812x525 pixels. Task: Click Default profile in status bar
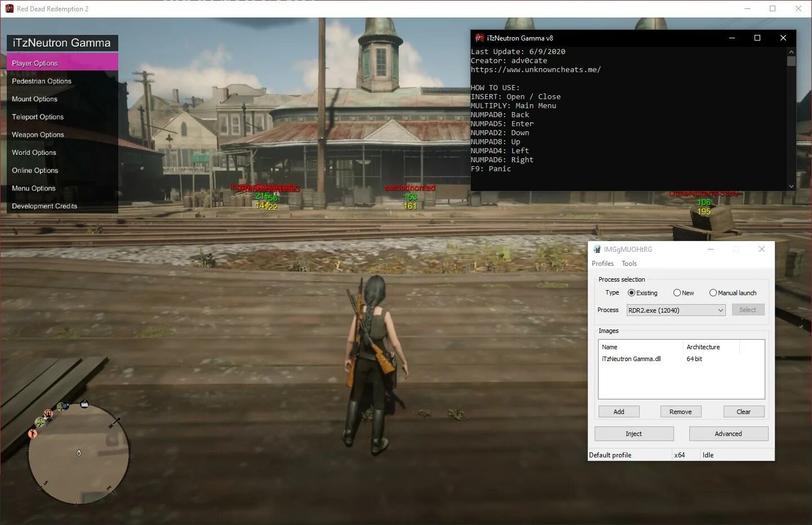610,455
